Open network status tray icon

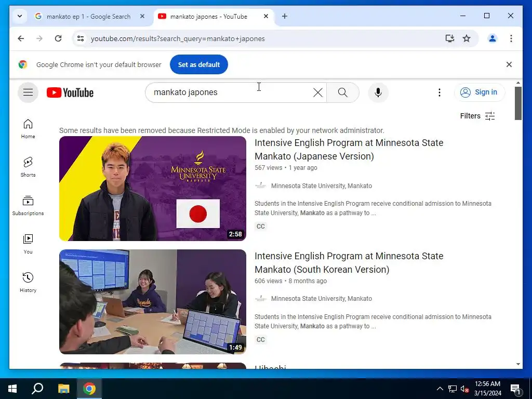(453, 389)
